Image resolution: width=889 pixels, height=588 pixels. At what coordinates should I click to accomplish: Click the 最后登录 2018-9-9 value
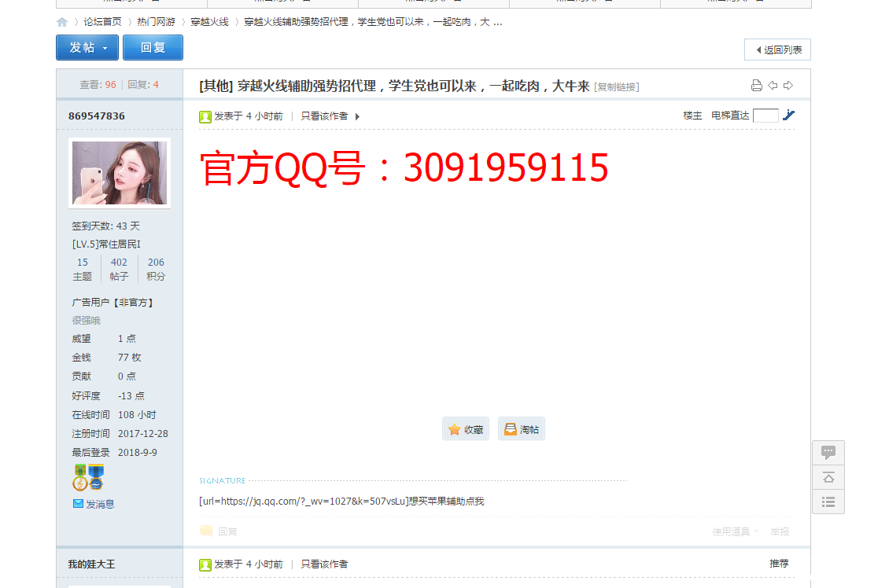click(137, 453)
